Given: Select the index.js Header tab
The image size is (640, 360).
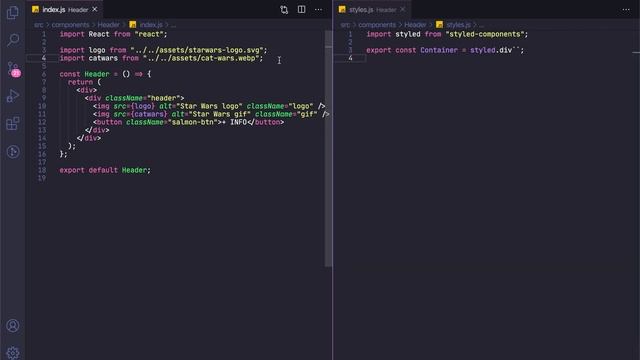Looking at the screenshot, I should 64,9.
